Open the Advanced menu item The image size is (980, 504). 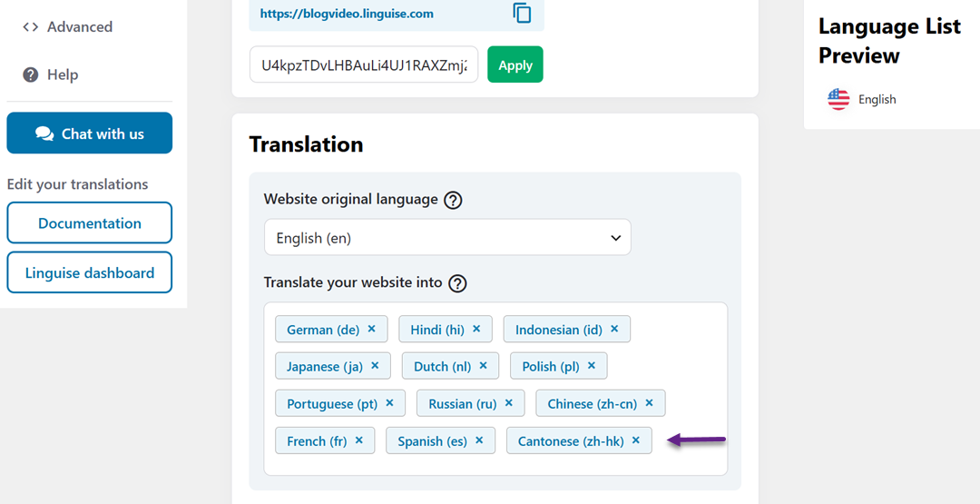67,27
